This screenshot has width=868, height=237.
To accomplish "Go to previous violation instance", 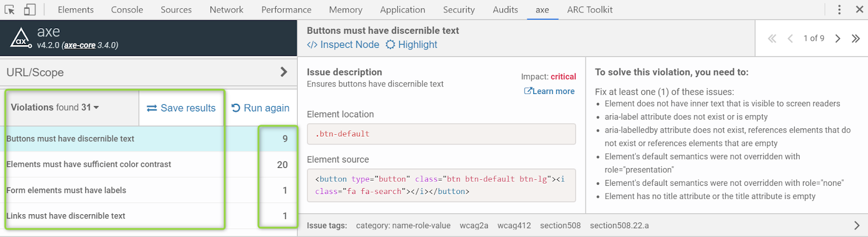I will (790, 38).
